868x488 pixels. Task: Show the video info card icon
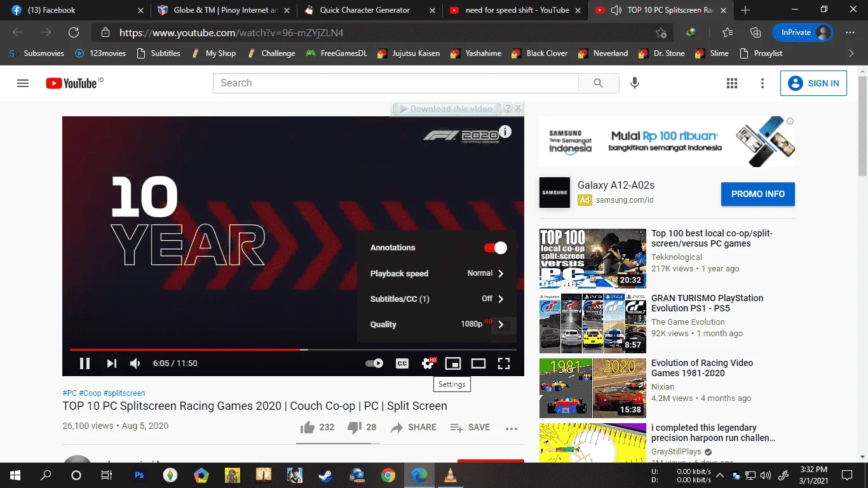pyautogui.click(x=505, y=132)
